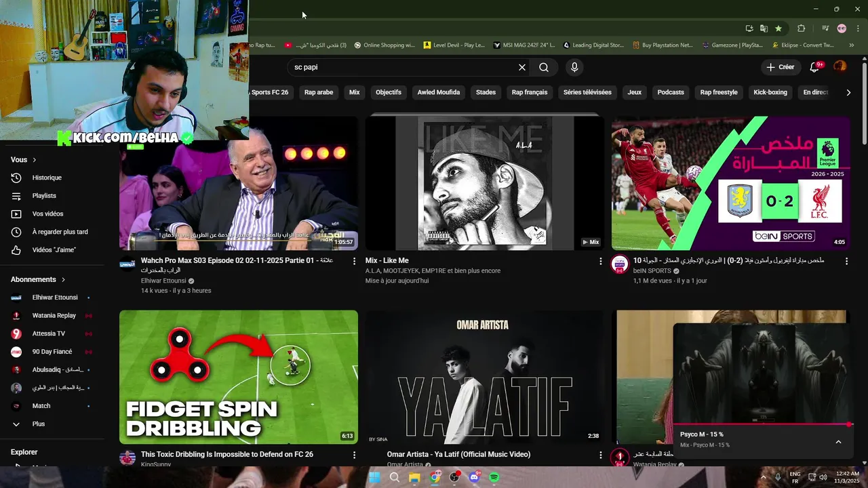
Task: Open options menu for Wahch Pro Max video
Action: tap(354, 261)
